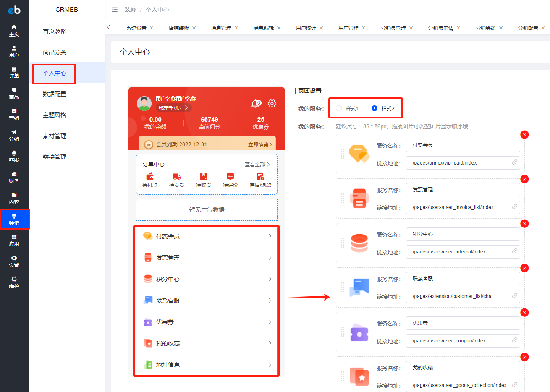The image size is (550, 392).
Task: Open the 营销 sidebar section
Action: click(14, 114)
